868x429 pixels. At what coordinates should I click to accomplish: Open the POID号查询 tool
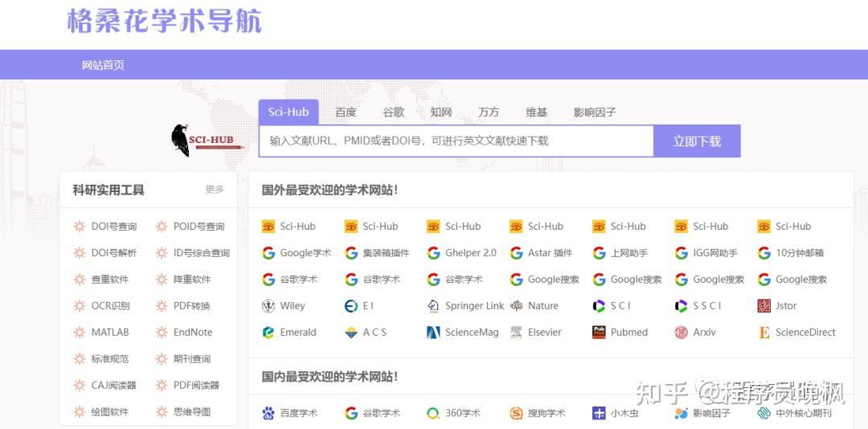199,227
